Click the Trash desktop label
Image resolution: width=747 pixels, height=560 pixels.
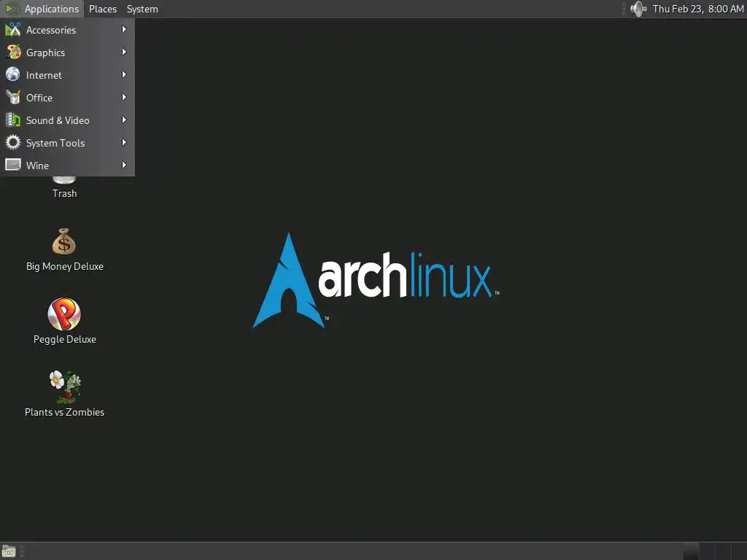click(64, 193)
